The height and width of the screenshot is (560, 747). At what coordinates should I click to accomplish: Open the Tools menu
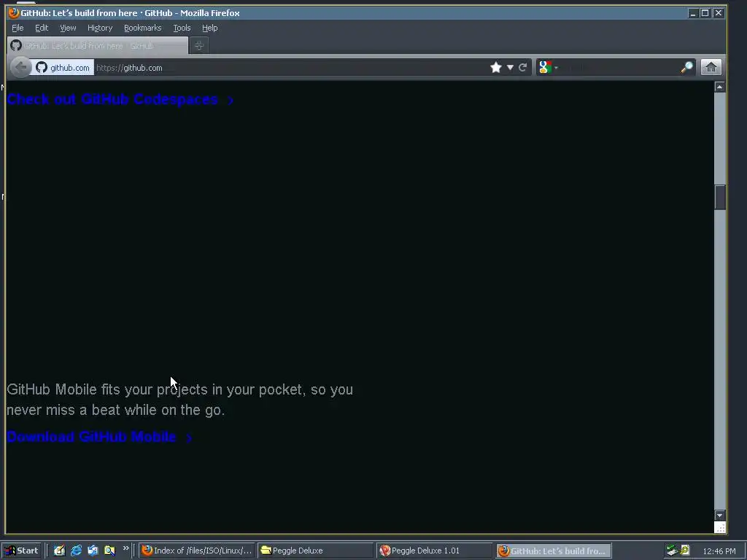point(182,28)
